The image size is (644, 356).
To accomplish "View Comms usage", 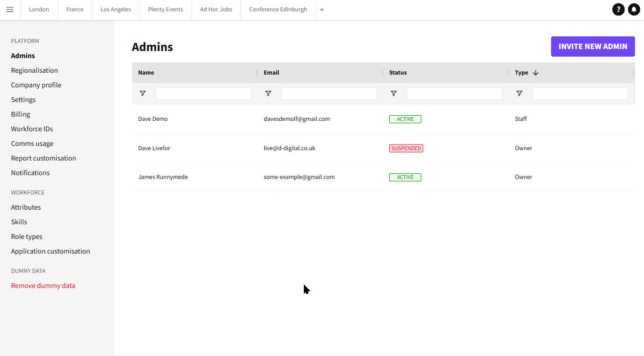I will (32, 144).
